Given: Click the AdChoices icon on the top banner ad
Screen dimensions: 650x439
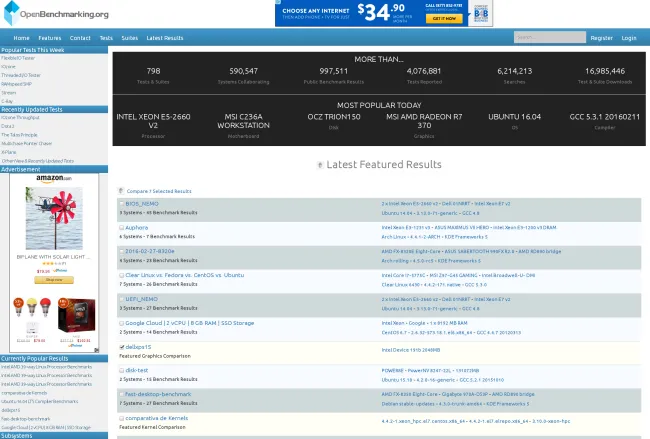Looking at the screenshot, I should coord(278,2).
